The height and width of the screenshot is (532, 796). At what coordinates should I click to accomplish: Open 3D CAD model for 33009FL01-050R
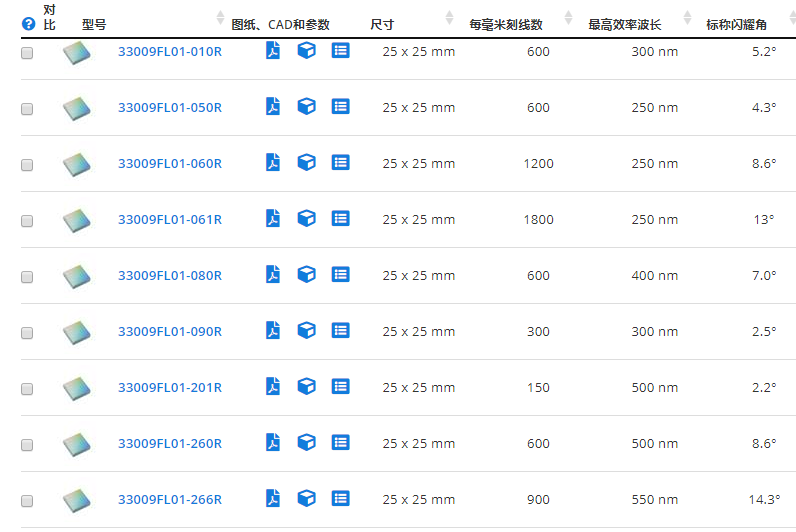(306, 107)
